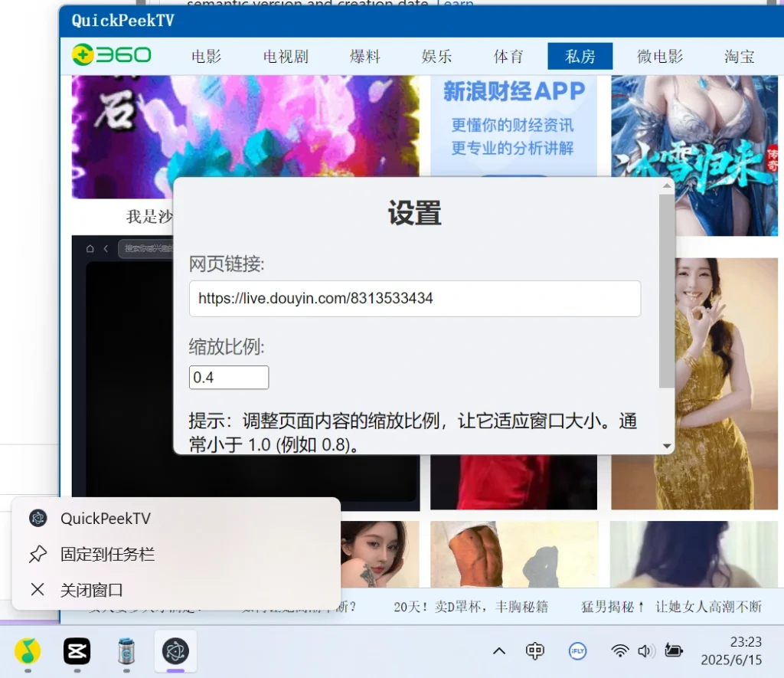Click the X icon beside 关闭窗口

(38, 589)
